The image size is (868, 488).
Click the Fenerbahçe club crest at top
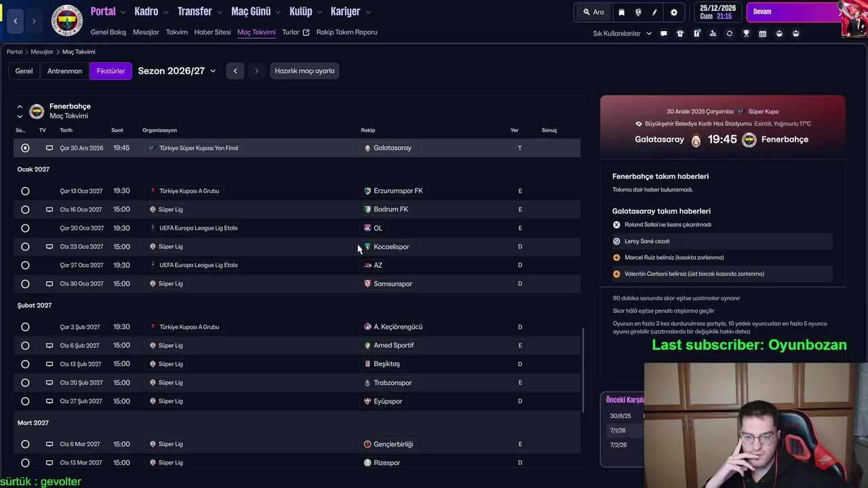(66, 21)
